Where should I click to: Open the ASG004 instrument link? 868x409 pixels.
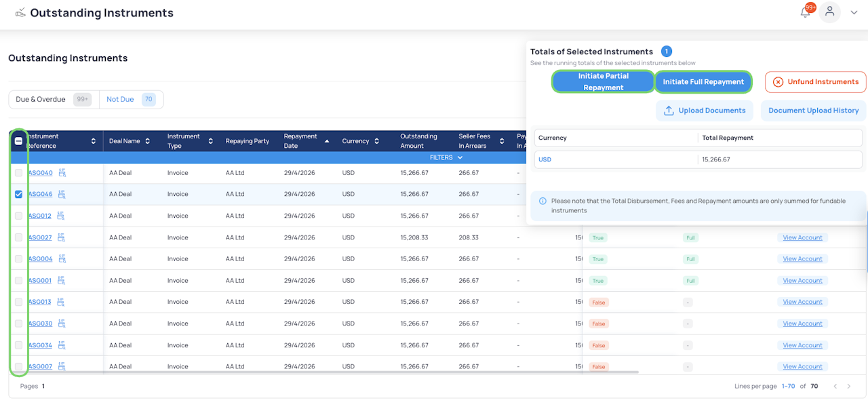coord(40,259)
